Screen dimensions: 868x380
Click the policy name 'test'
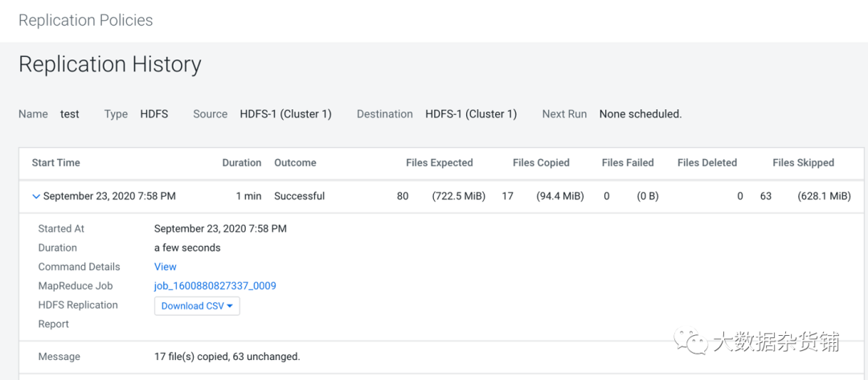pos(70,114)
